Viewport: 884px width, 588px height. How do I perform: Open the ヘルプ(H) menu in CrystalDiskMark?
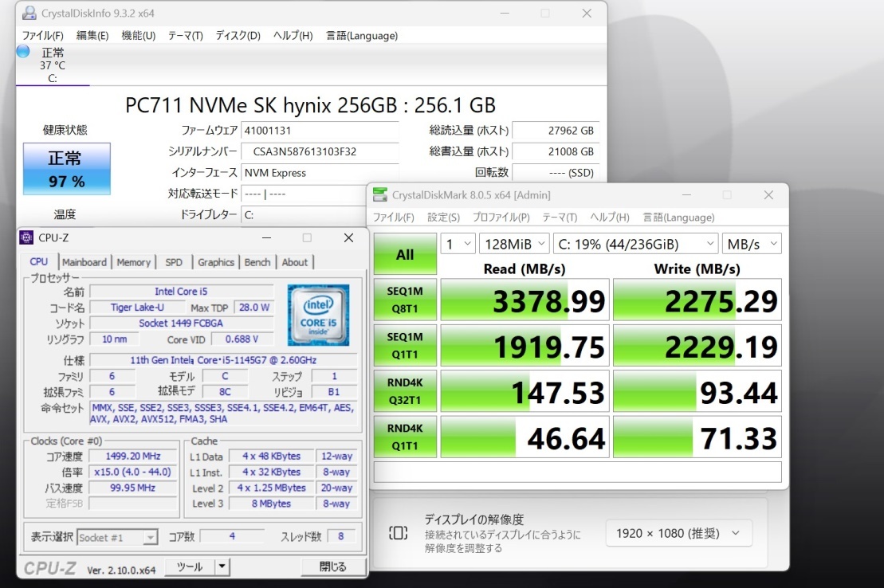point(610,217)
